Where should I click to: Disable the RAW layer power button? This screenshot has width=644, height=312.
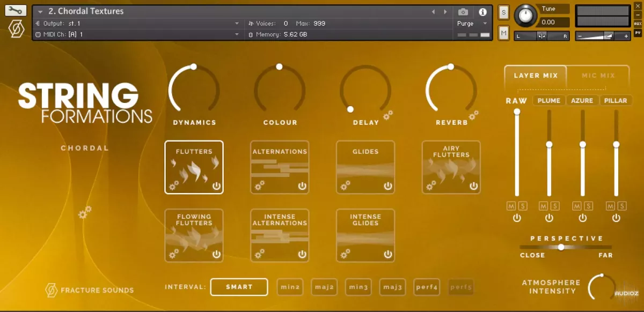pyautogui.click(x=517, y=218)
